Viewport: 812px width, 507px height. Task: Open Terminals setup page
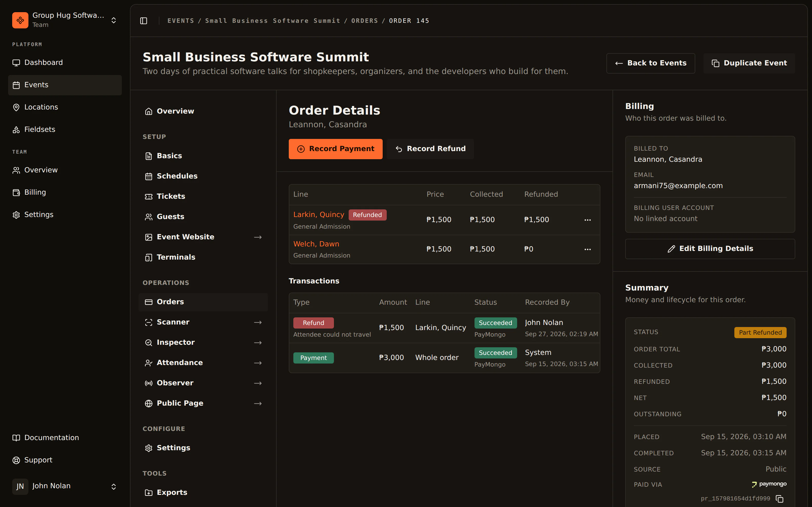[x=203, y=257]
